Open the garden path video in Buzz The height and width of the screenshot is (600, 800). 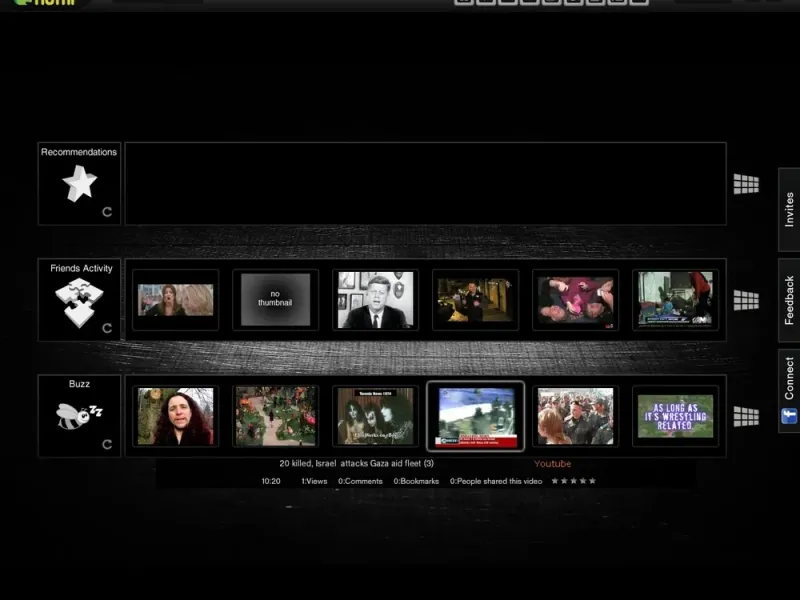tap(276, 416)
